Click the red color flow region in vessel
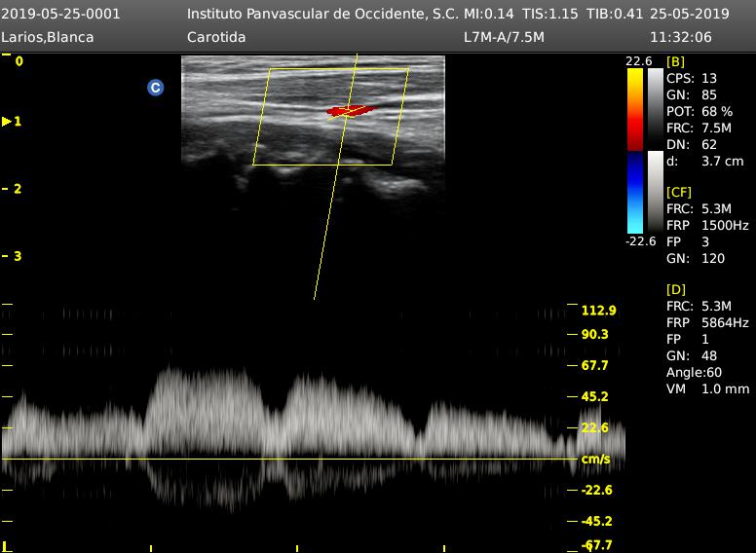Image resolution: width=756 pixels, height=553 pixels. click(351, 111)
